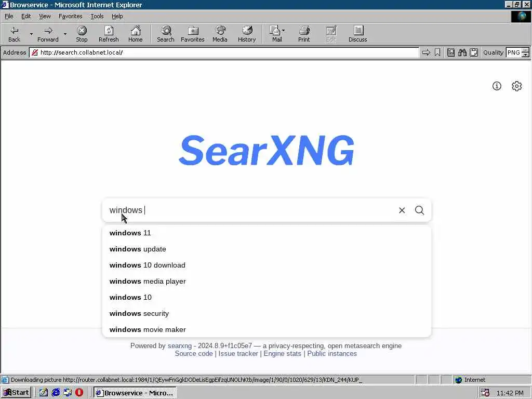
Task: Open the Discuss toolbar button
Action: pos(357,34)
